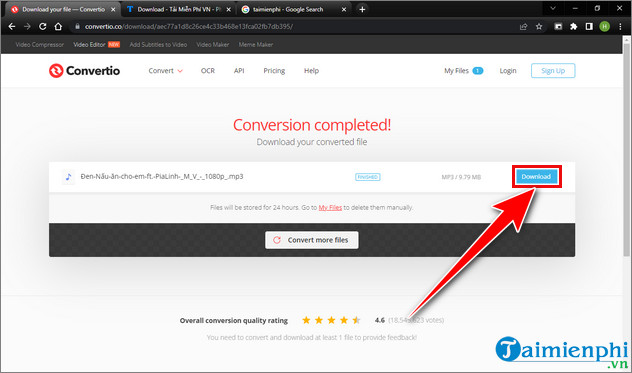Viewport: 632px width, 373px height.
Task: Open Video Maker link
Action: (x=213, y=44)
